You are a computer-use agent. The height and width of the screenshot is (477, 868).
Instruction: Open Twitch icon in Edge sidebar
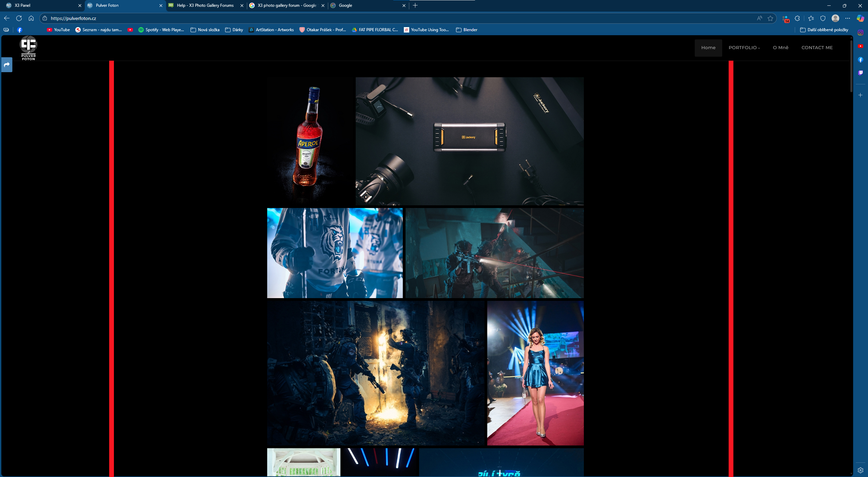click(861, 73)
